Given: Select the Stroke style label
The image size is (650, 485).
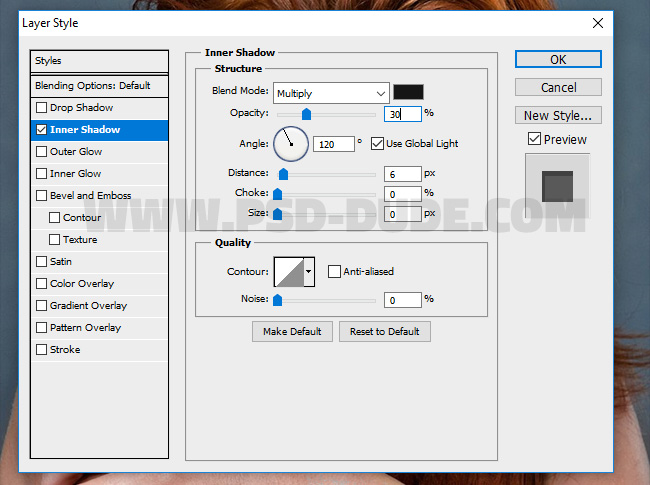Looking at the screenshot, I should coord(65,349).
